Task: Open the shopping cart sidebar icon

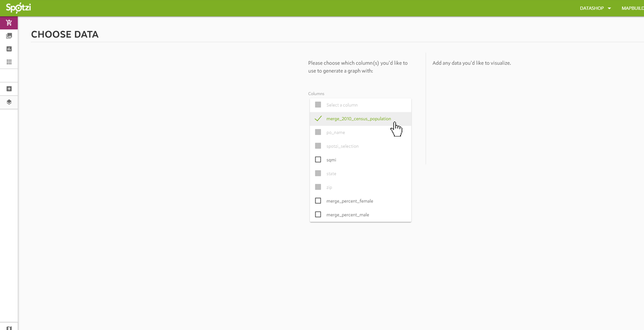Action: coord(9,23)
